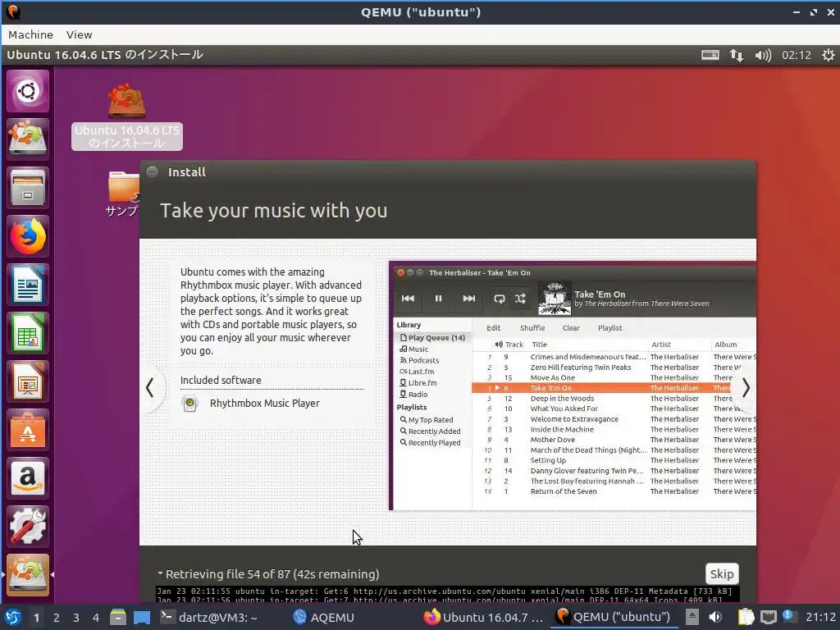Screen dimensions: 840x630
Task: Open System Settings wrench-gear icon
Action: pos(28,527)
